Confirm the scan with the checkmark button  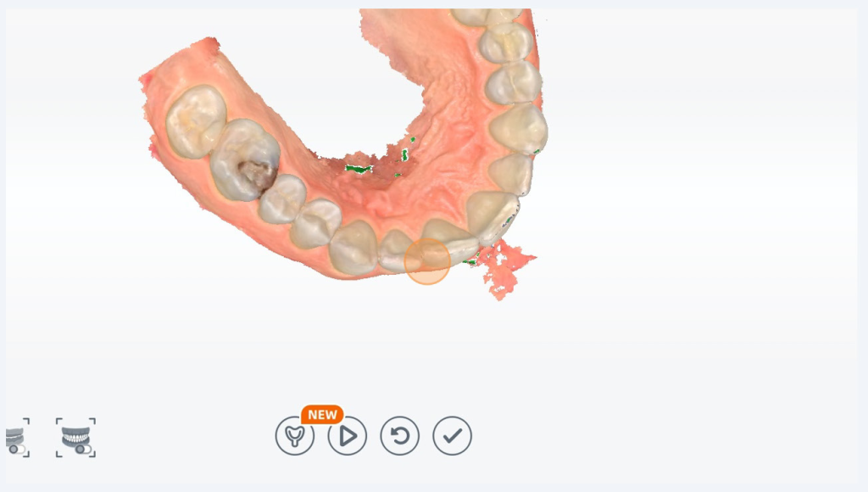(453, 436)
